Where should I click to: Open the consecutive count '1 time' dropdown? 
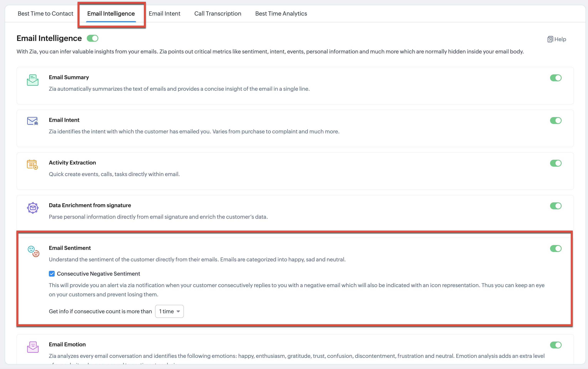169,312
